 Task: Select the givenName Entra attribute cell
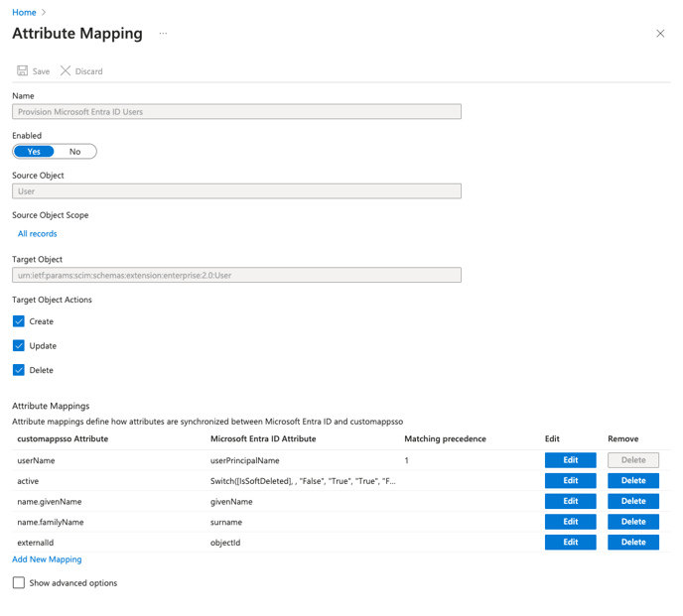(231, 502)
